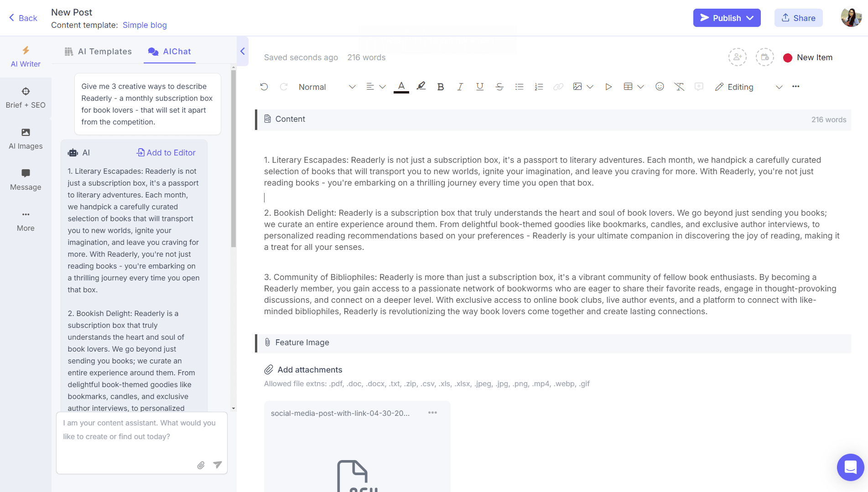Expand the Publish dropdown chevron

tap(750, 18)
